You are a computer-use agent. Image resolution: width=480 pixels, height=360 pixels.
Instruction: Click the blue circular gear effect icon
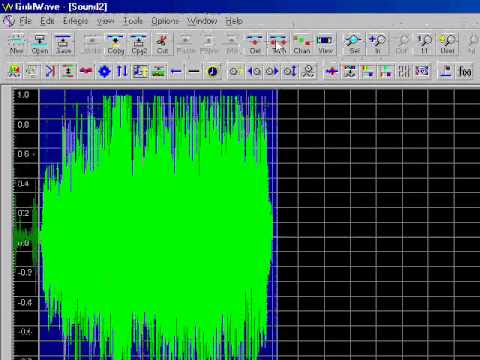[104, 71]
